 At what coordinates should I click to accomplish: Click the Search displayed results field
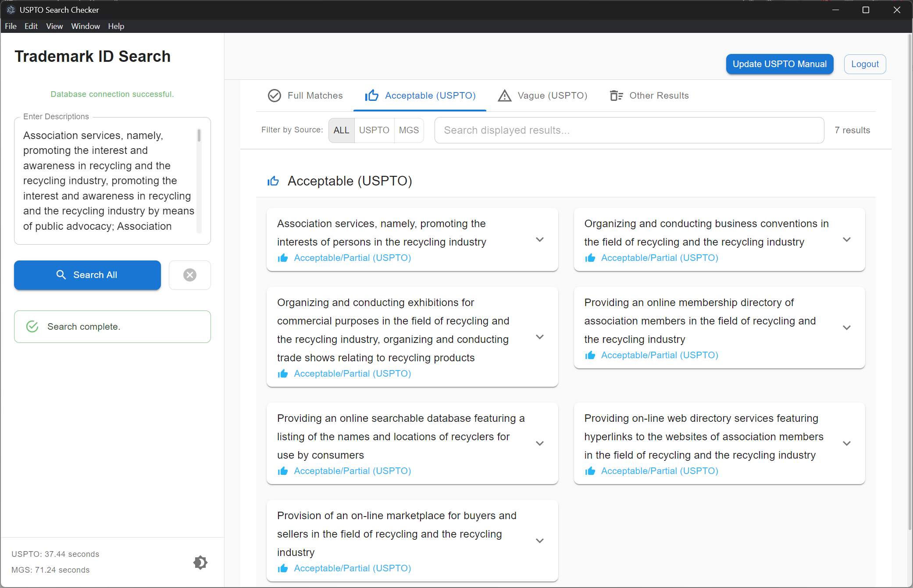click(629, 130)
